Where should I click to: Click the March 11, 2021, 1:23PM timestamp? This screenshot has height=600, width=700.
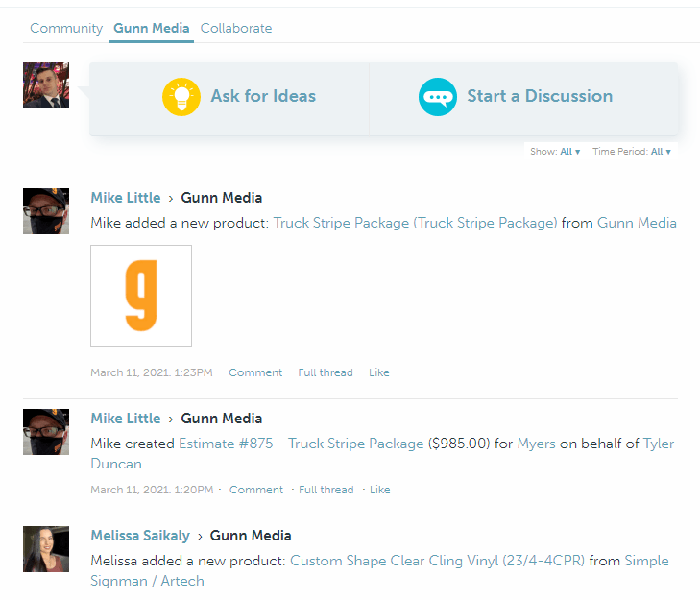click(152, 372)
